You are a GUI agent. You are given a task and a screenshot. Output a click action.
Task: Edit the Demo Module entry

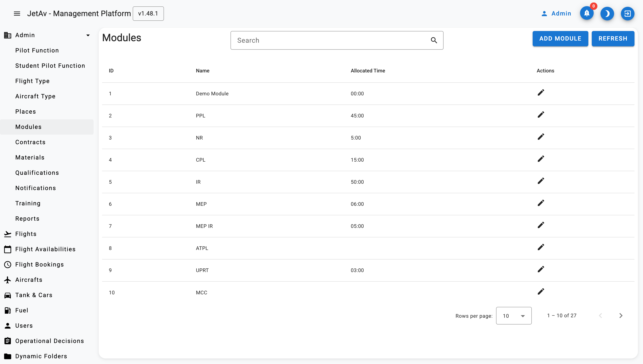(x=541, y=93)
